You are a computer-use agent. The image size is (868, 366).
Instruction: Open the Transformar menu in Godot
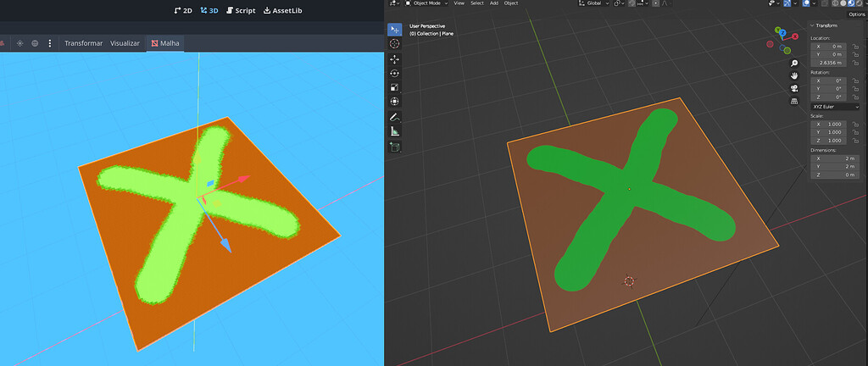pos(84,43)
